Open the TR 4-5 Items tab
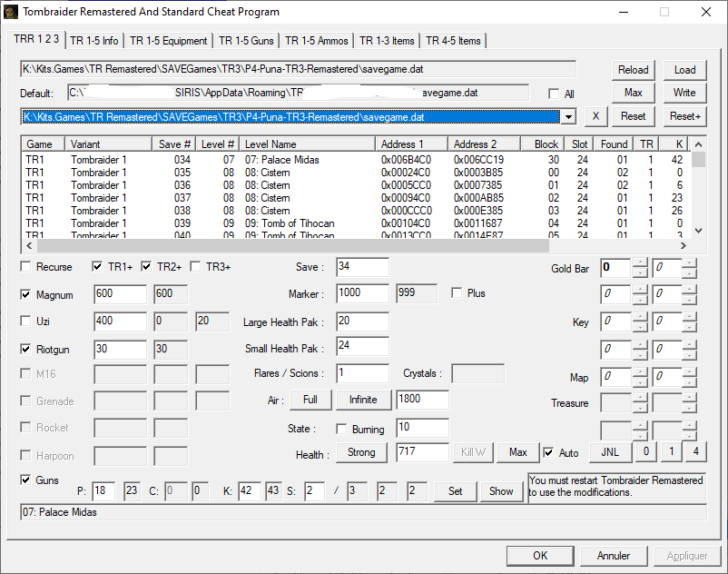Screen dimensions: 728x574 (x=453, y=41)
